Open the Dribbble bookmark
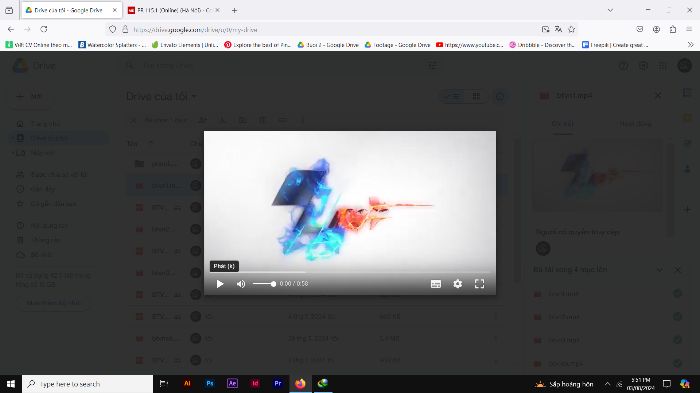Screen dimensions: 700x393 pyautogui.click(x=542, y=45)
